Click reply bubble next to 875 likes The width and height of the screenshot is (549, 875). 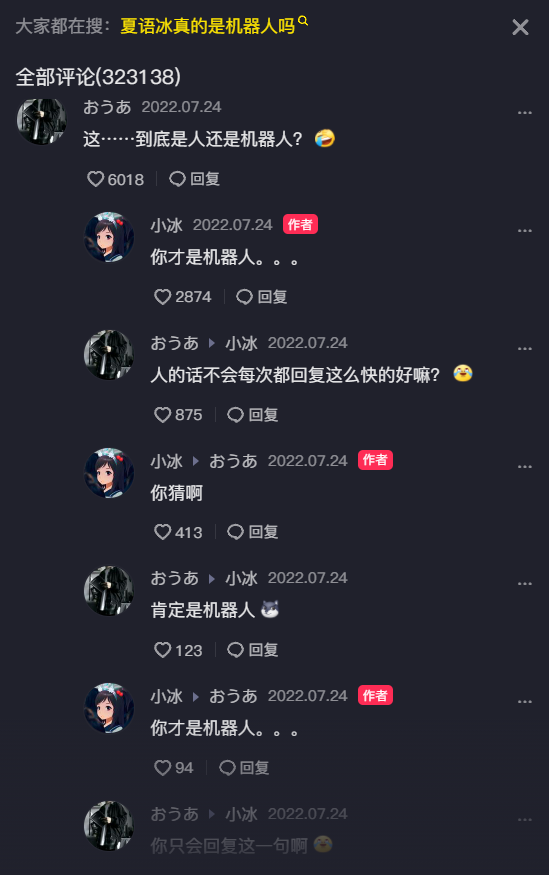(x=253, y=415)
